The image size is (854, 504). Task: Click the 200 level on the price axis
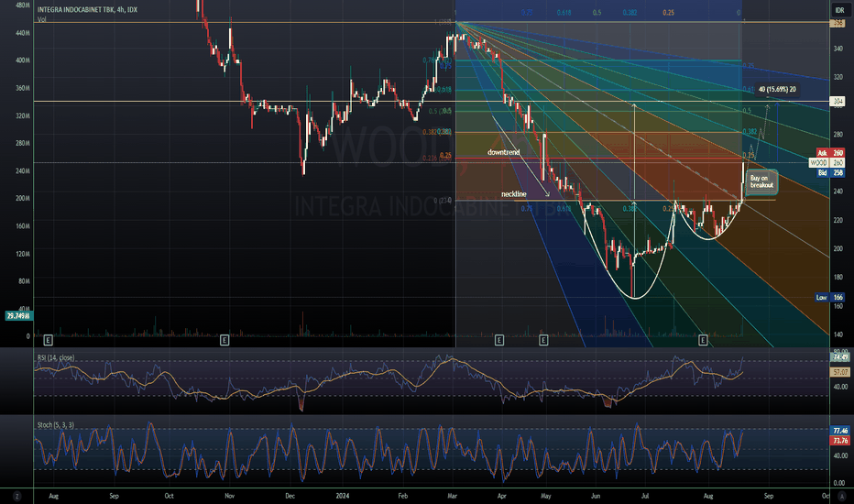click(838, 248)
